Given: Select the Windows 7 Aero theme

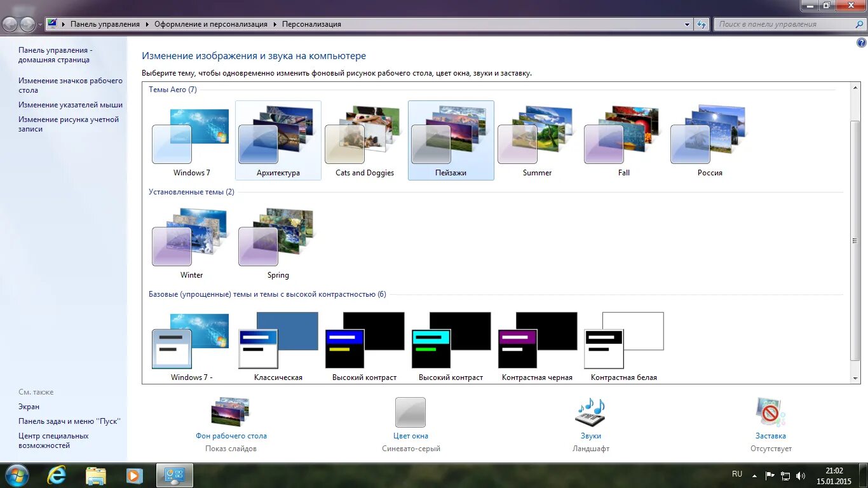Looking at the screenshot, I should tap(191, 141).
